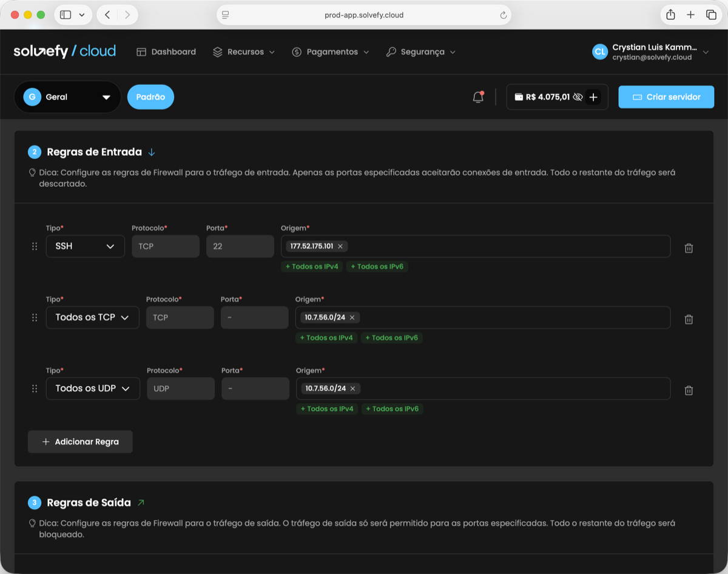Add Todos os IPv6 to TCP rule
Image resolution: width=728 pixels, height=574 pixels.
click(392, 338)
